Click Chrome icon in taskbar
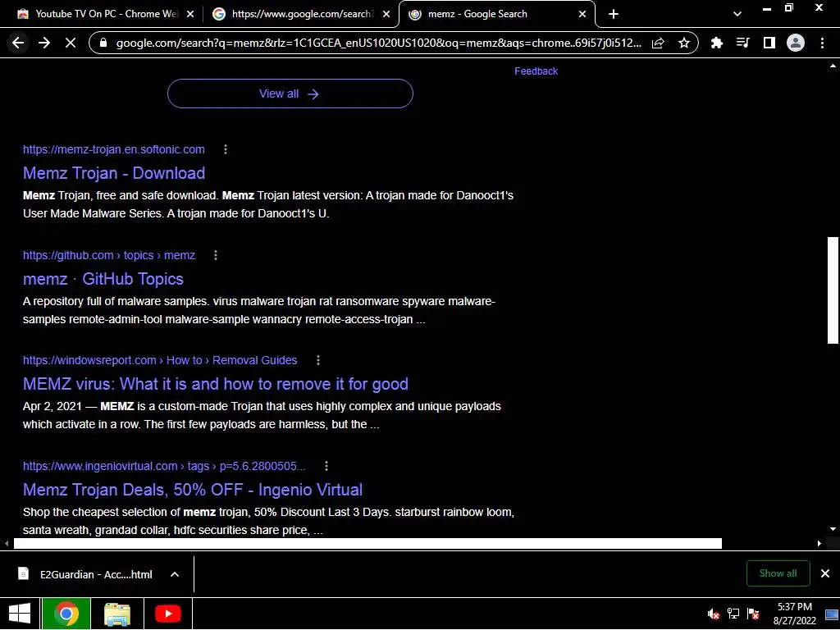Screen dimensions: 840x630 66,614
